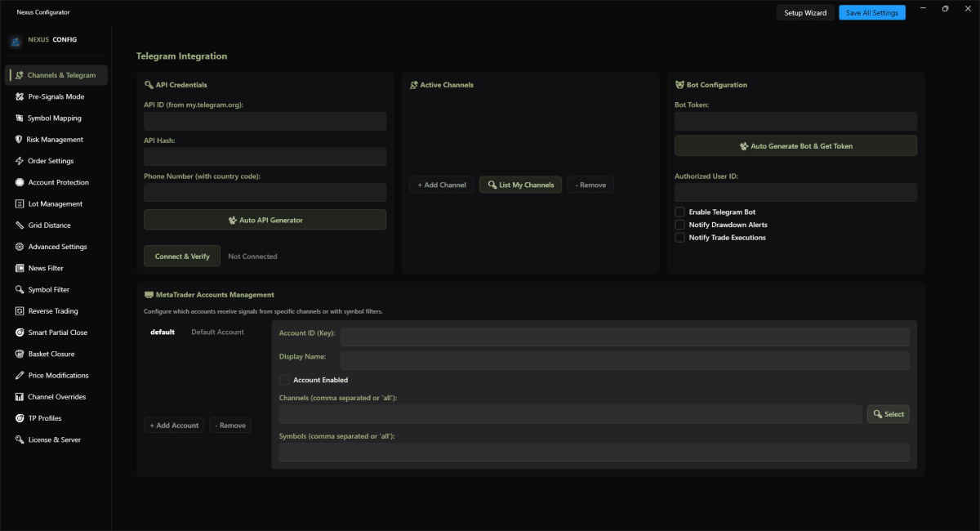The width and height of the screenshot is (980, 531).
Task: Click the + Add Account button
Action: point(174,426)
